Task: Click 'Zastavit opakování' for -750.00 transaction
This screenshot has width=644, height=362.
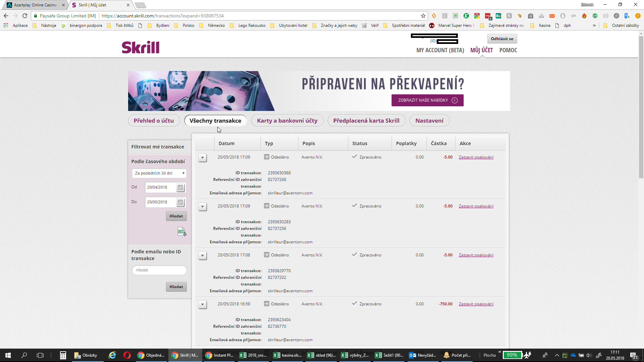Action: (476, 304)
